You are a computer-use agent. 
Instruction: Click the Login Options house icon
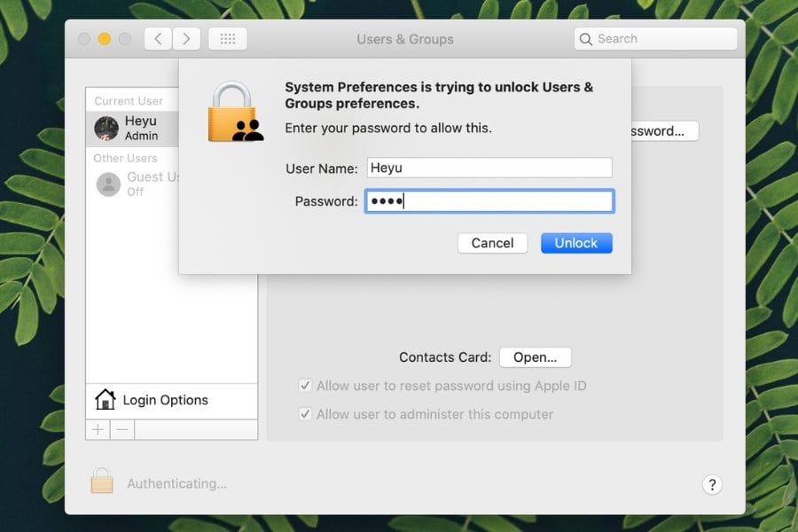coord(106,400)
